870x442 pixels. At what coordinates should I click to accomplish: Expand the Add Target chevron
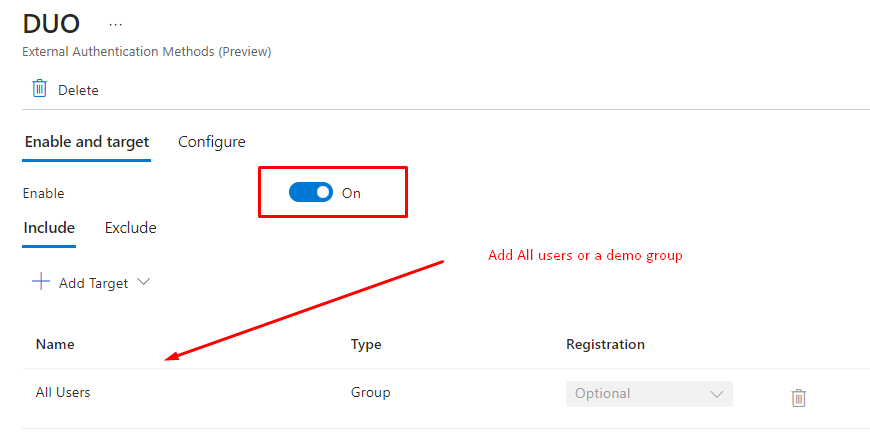(143, 282)
